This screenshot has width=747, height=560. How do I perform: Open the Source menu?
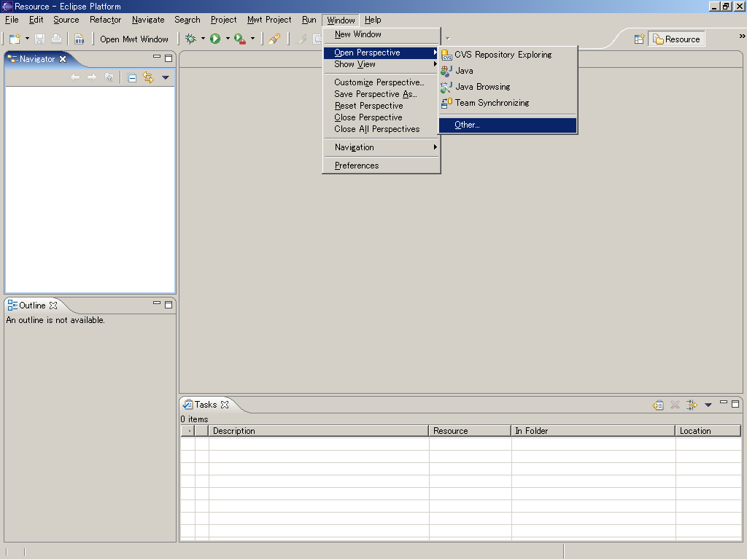pyautogui.click(x=66, y=20)
